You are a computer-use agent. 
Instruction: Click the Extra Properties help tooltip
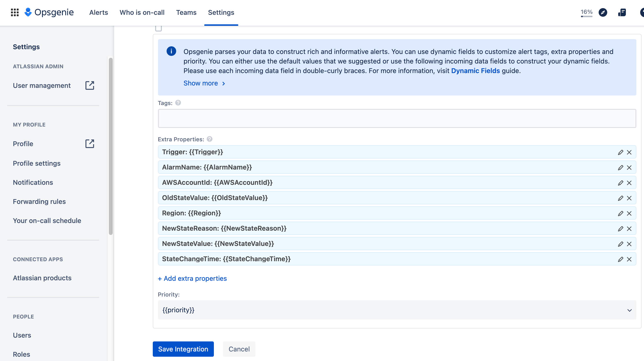210,139
